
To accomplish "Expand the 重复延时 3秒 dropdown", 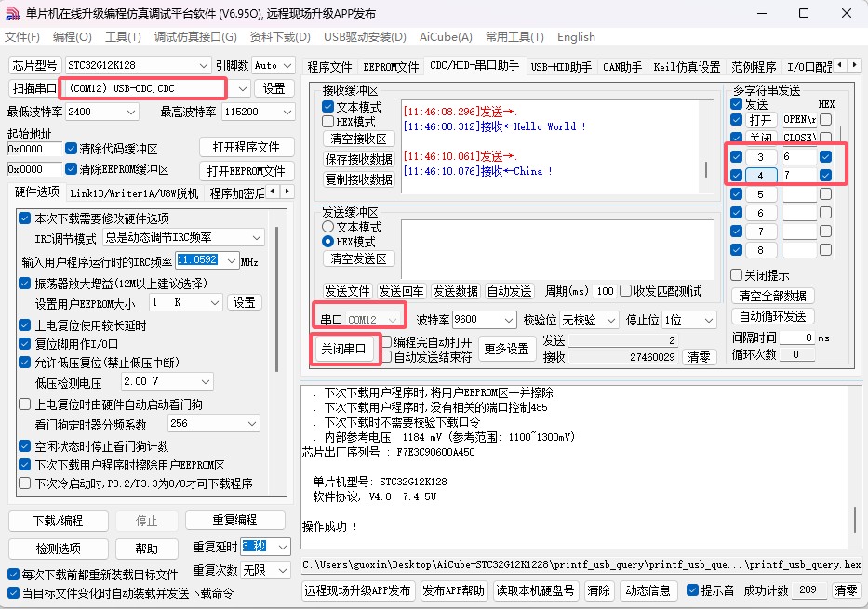I will (x=283, y=547).
